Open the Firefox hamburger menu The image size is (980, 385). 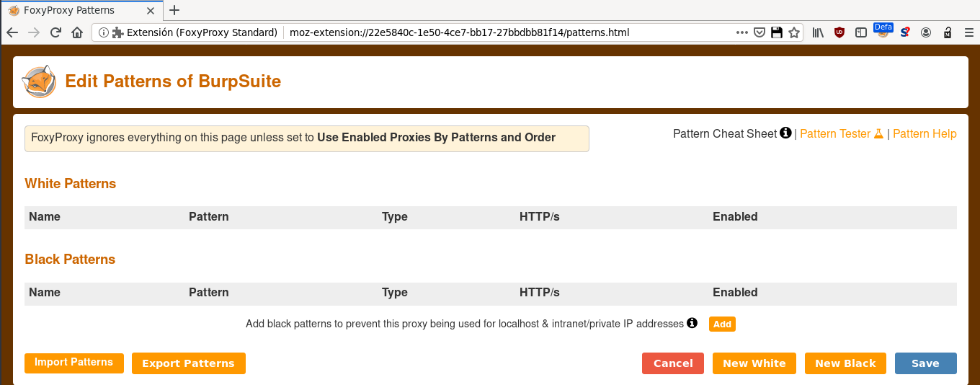click(x=969, y=32)
